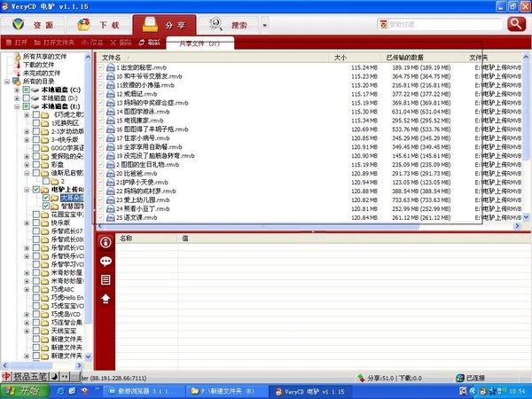Click the 极品五笔 input method bar

point(41,377)
